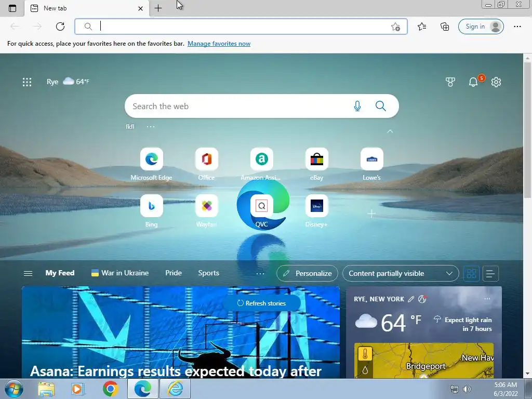Click Manage favorites now link
Image resolution: width=532 pixels, height=399 pixels.
(219, 44)
